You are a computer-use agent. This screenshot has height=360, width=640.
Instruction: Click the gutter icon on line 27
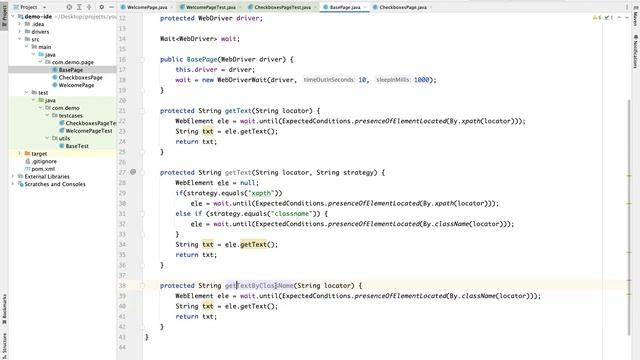[x=133, y=172]
